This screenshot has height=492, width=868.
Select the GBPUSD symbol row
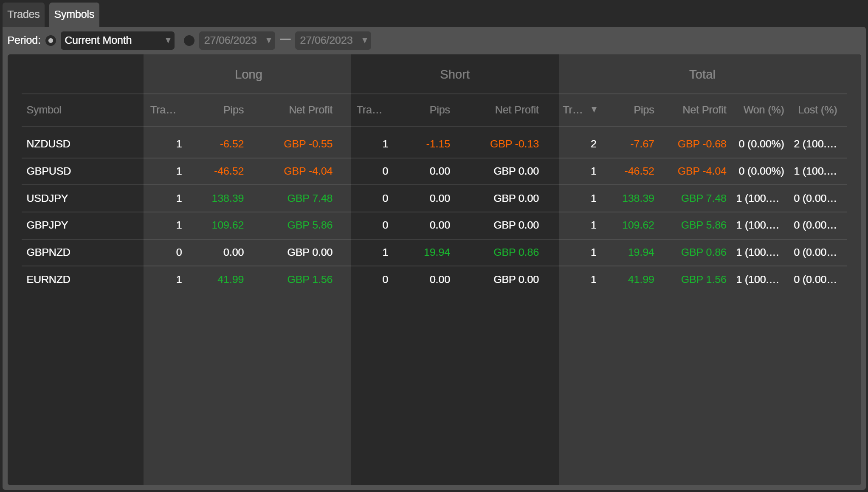[49, 171]
